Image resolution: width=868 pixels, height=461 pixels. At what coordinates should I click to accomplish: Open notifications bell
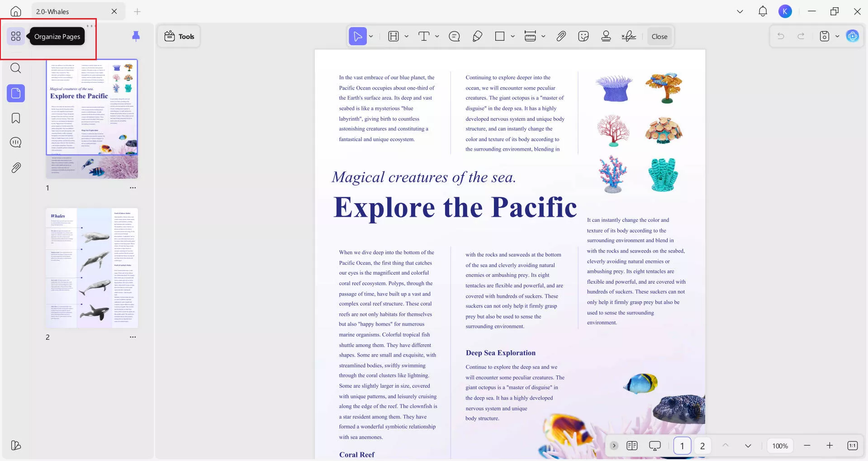763,11
